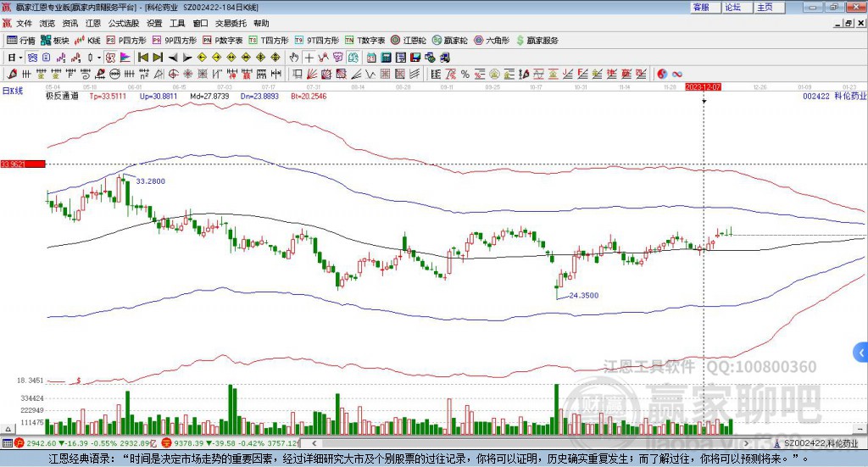Open the 赢家轮 wheel tool
The width and height of the screenshot is (868, 467).
coord(449,41)
